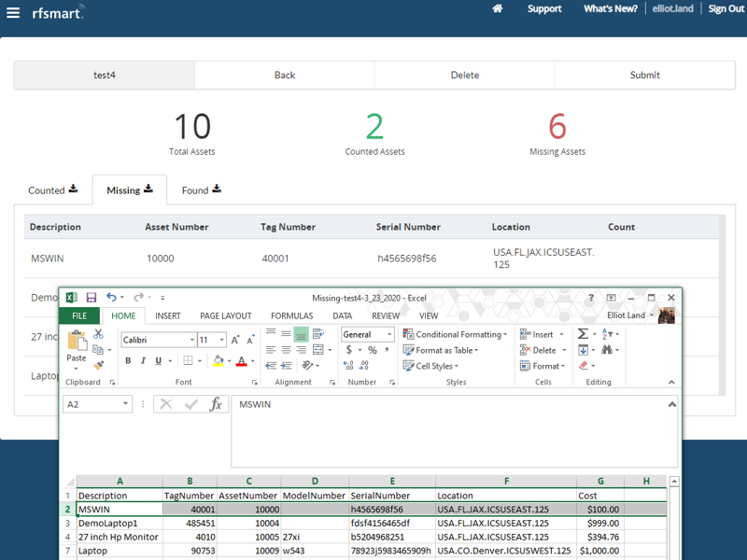747x560 pixels.
Task: Open the DATA ribbon tab
Action: pos(342,315)
